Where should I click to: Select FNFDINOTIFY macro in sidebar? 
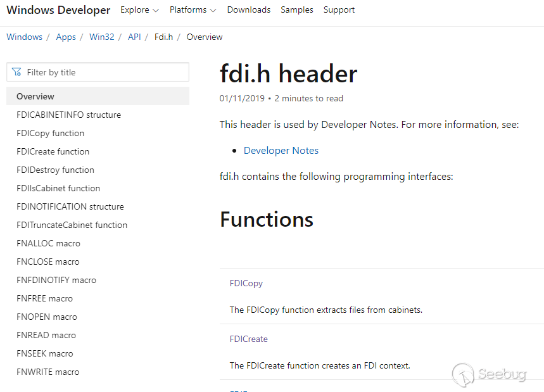coord(56,280)
